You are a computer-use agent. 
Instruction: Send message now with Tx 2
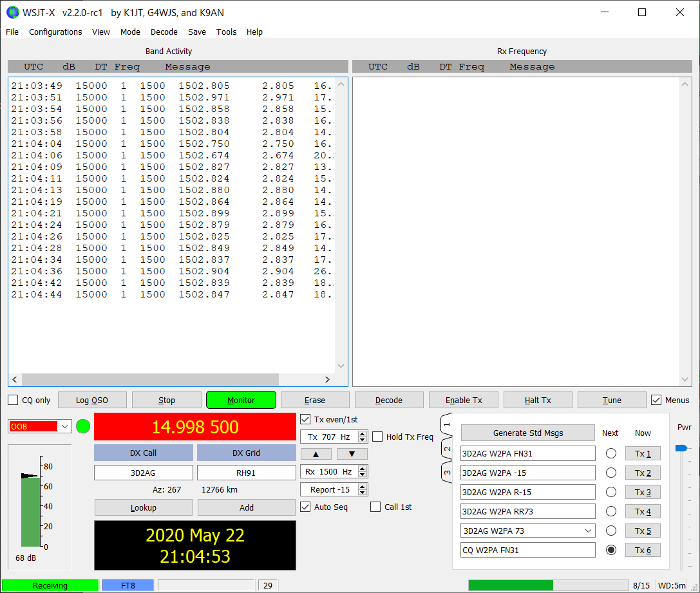coord(643,473)
